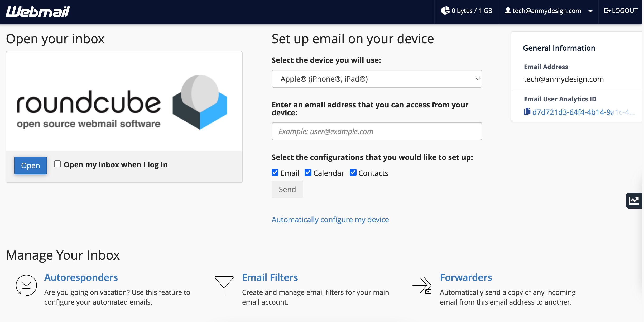The height and width of the screenshot is (322, 644).
Task: Click the Forwarders arrow icon
Action: point(422,285)
